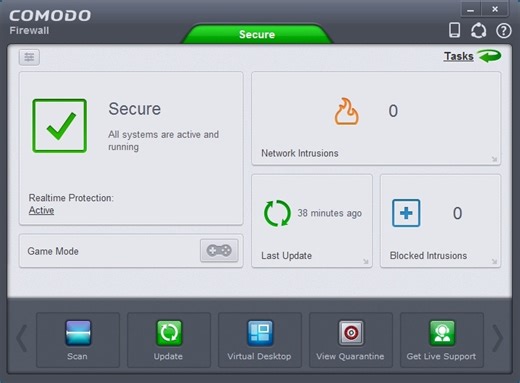
Task: Open the Tasks link
Action: point(459,56)
